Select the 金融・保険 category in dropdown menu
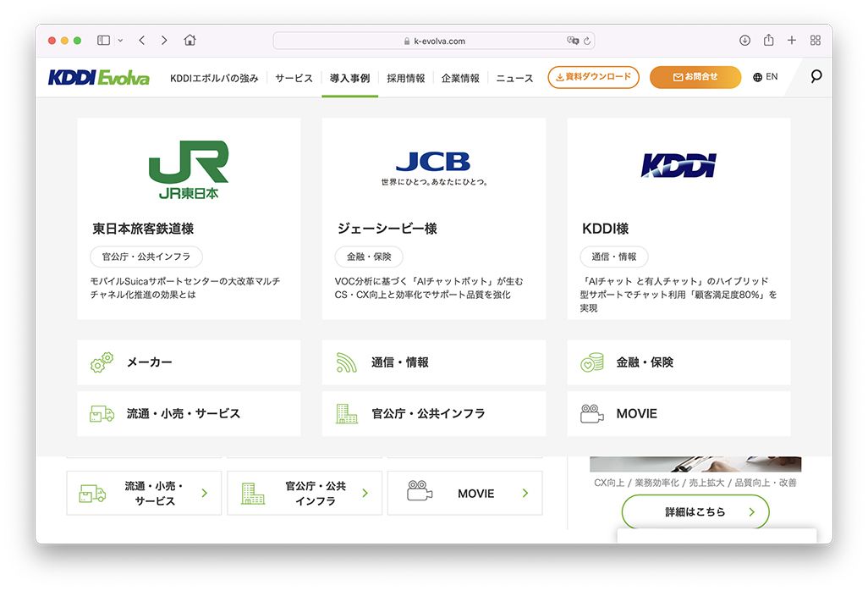Image resolution: width=868 pixels, height=591 pixels. click(645, 362)
